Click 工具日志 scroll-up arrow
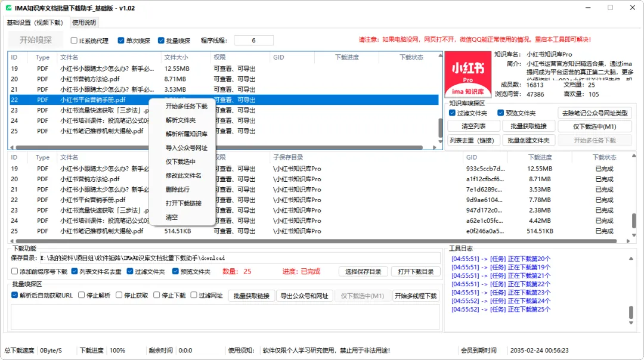This screenshot has width=644, height=360. click(x=631, y=259)
